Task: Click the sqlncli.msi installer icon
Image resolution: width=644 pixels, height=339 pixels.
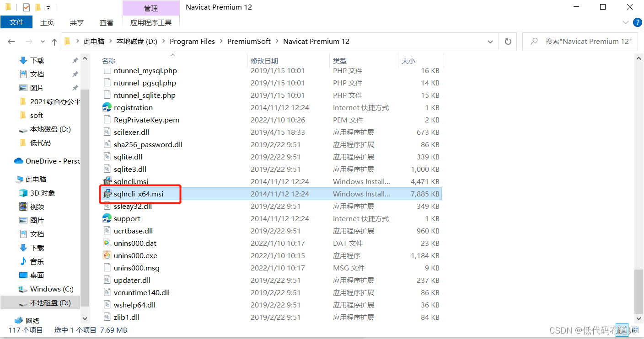Action: [107, 181]
